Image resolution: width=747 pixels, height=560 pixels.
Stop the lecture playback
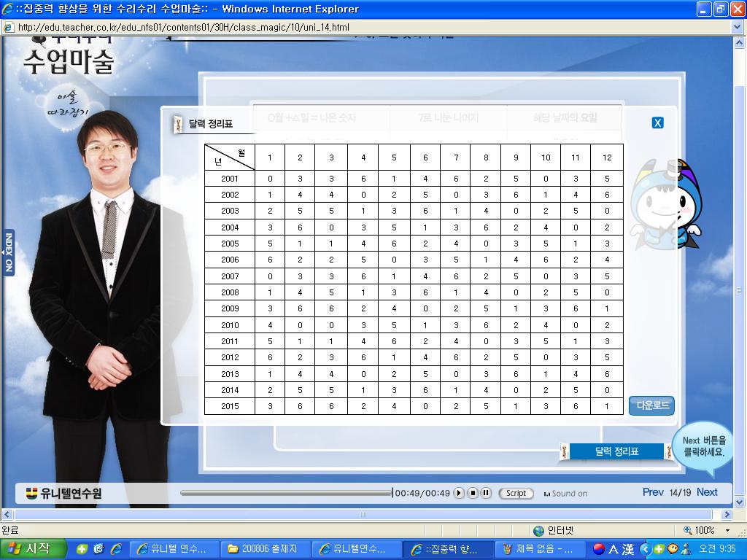(x=473, y=493)
